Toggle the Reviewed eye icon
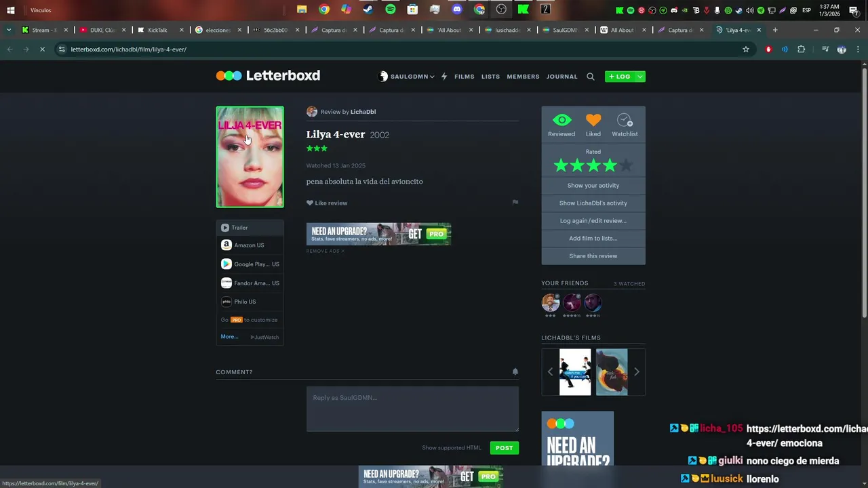Image resolution: width=868 pixels, height=488 pixels. (561, 121)
